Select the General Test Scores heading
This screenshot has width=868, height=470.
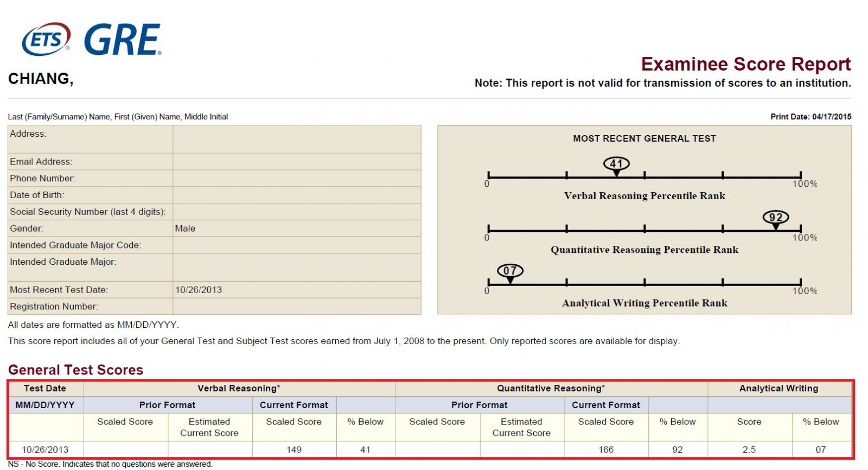[x=75, y=370]
